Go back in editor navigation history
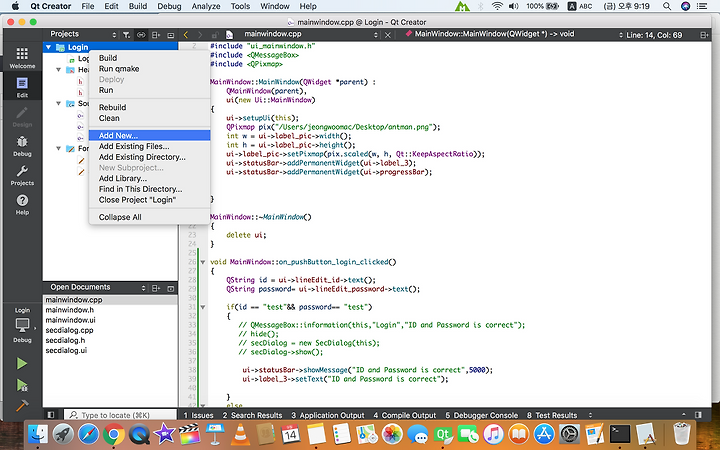The height and width of the screenshot is (450, 720). click(x=186, y=35)
